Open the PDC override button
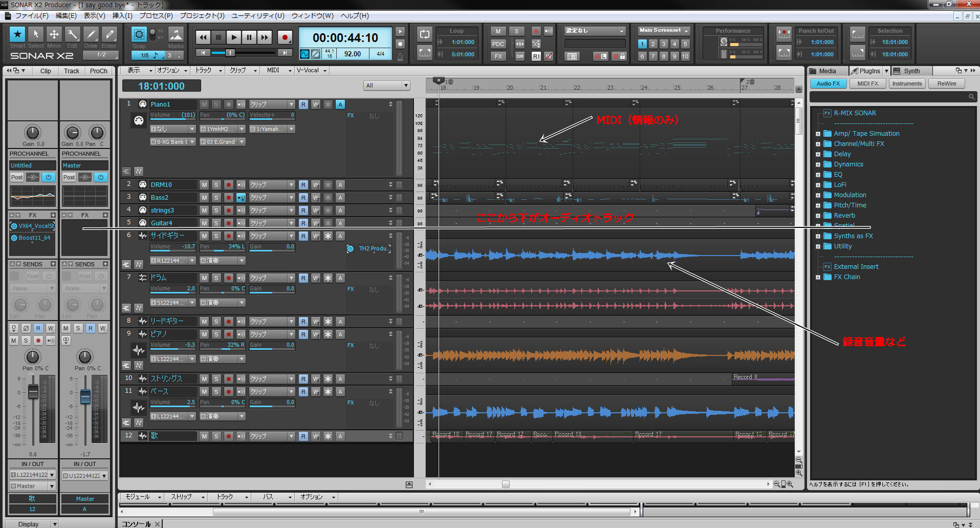 click(498, 44)
